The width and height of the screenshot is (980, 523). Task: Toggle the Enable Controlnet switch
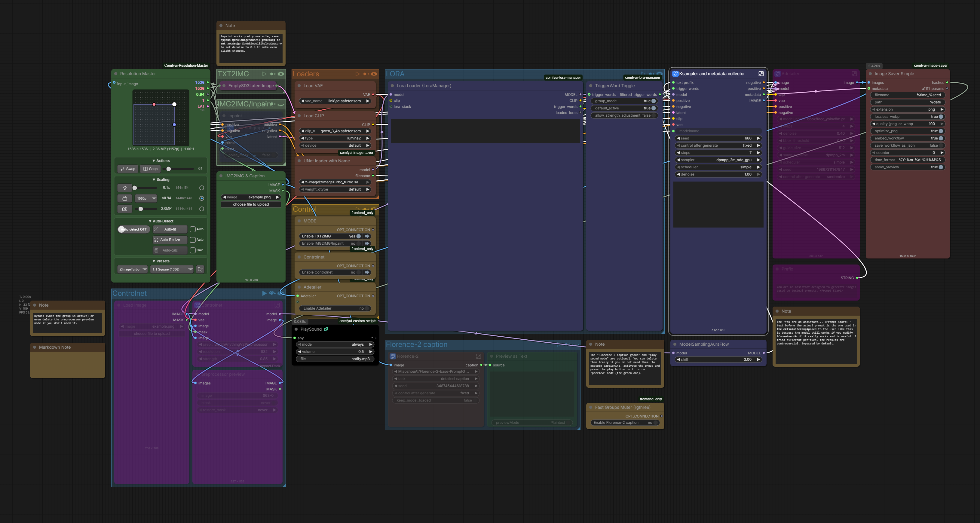pos(358,272)
